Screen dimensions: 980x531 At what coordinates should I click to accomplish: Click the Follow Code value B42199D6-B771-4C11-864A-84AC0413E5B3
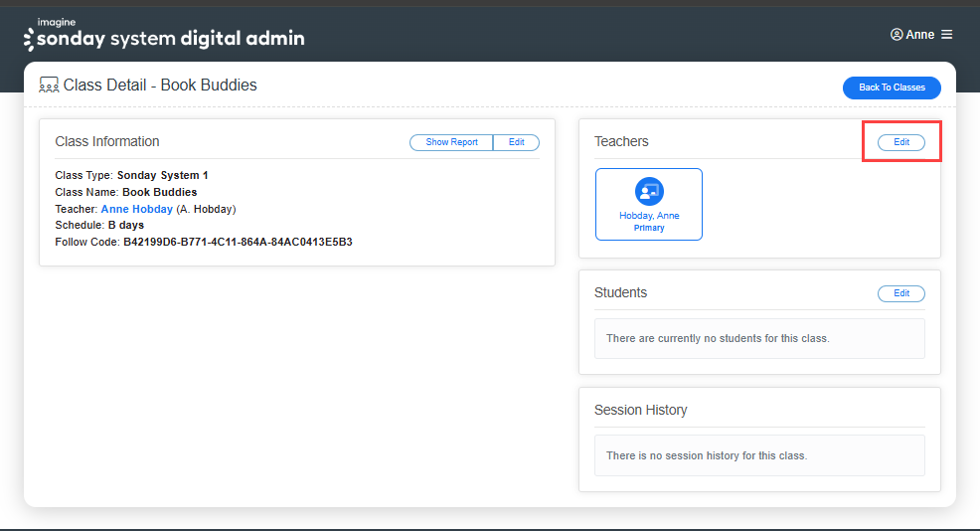pyautogui.click(x=238, y=242)
